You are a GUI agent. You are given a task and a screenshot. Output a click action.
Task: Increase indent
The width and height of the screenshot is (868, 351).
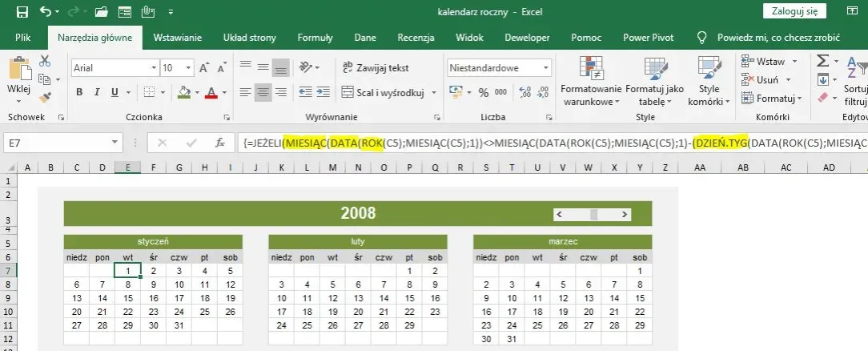point(323,92)
